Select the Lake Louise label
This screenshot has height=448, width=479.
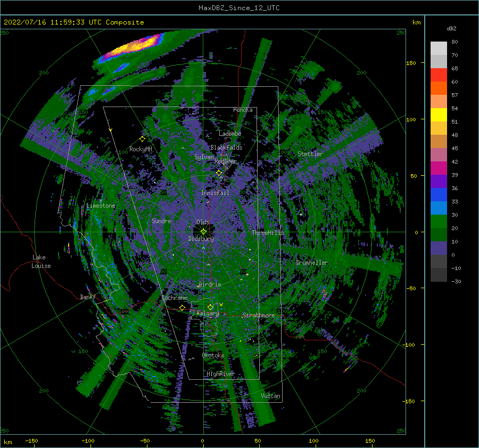(x=42, y=262)
